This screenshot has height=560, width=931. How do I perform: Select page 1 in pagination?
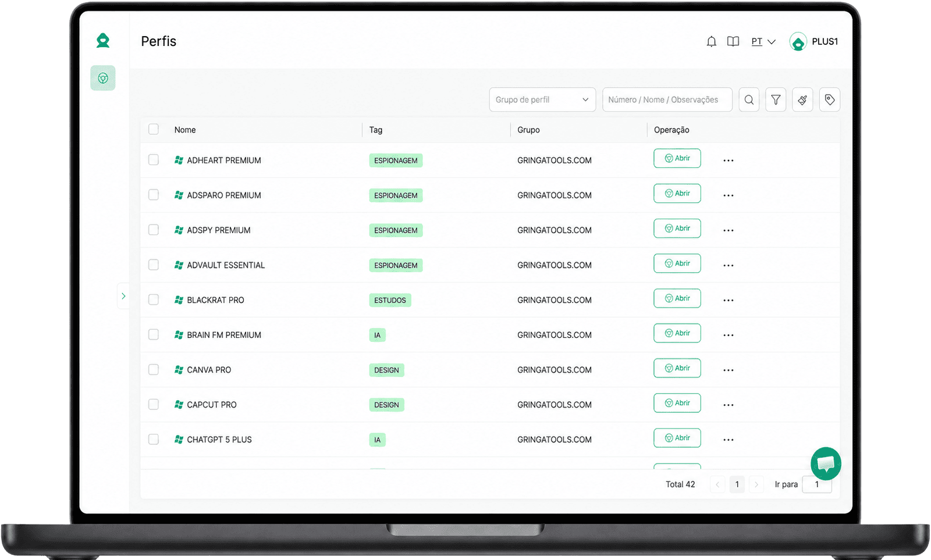[737, 484]
